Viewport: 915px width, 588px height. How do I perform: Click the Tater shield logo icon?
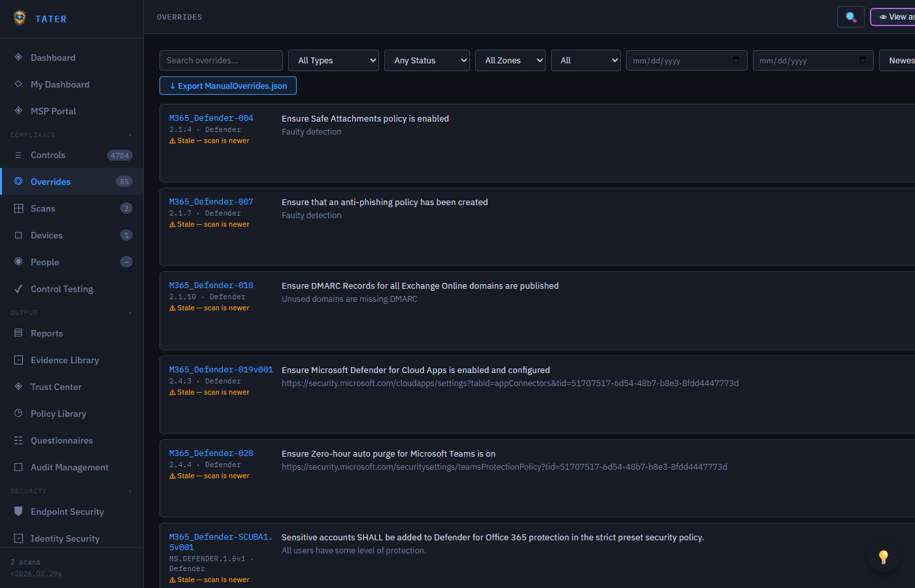pos(20,18)
